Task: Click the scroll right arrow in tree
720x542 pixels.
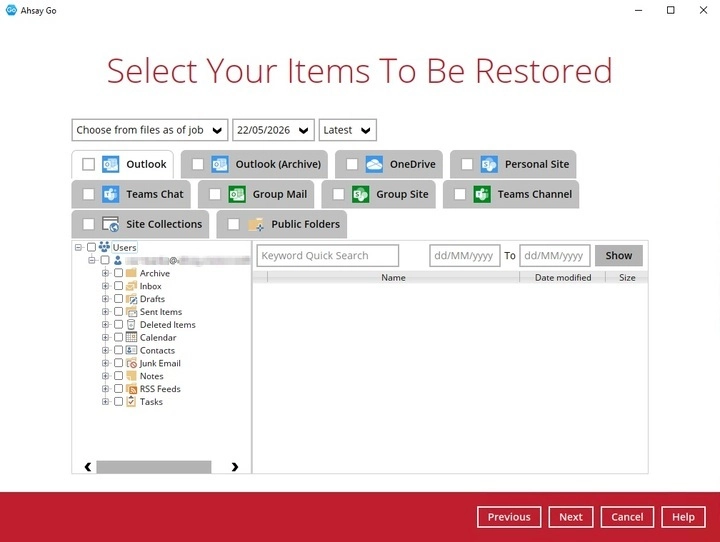Action: 235,467
